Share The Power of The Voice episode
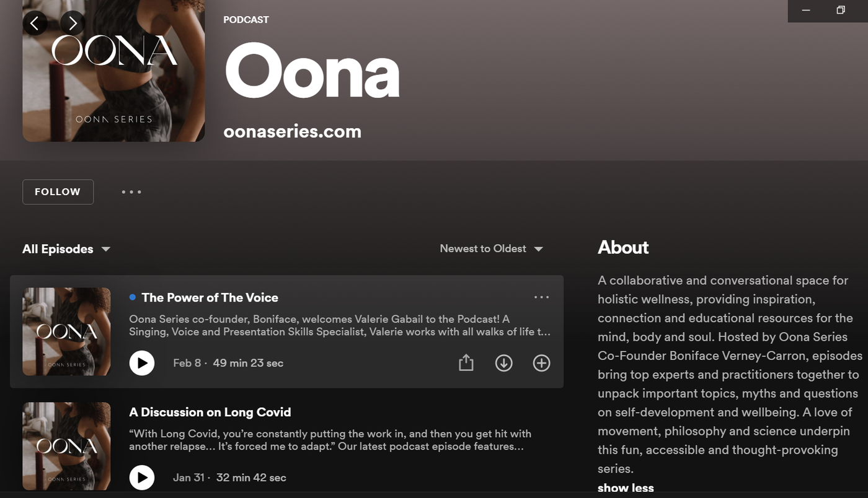868x498 pixels. (x=466, y=363)
